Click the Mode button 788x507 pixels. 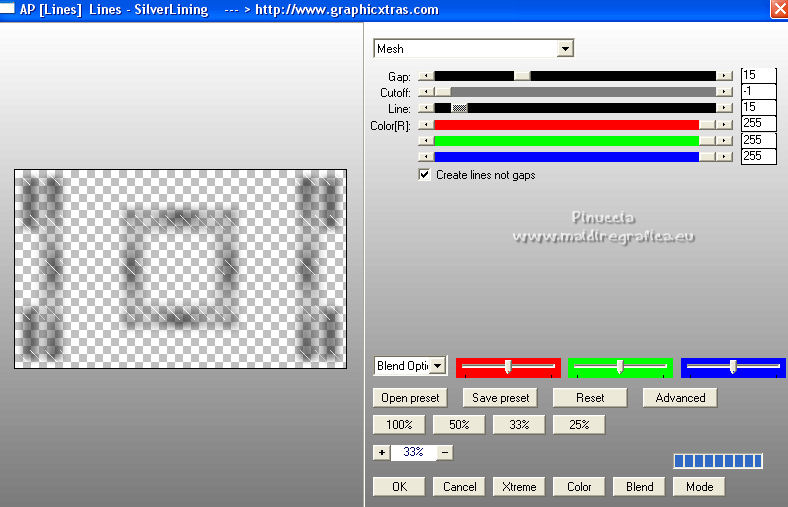tap(699, 486)
